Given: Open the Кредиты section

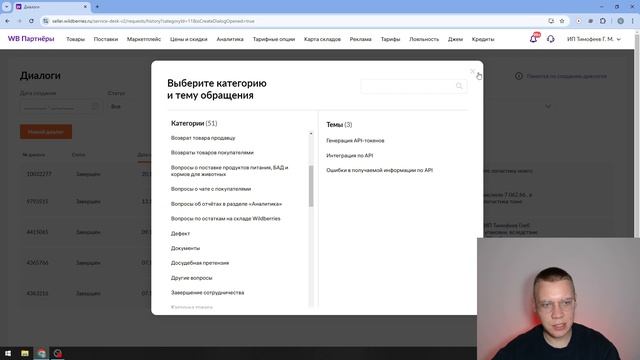Looking at the screenshot, I should [483, 39].
